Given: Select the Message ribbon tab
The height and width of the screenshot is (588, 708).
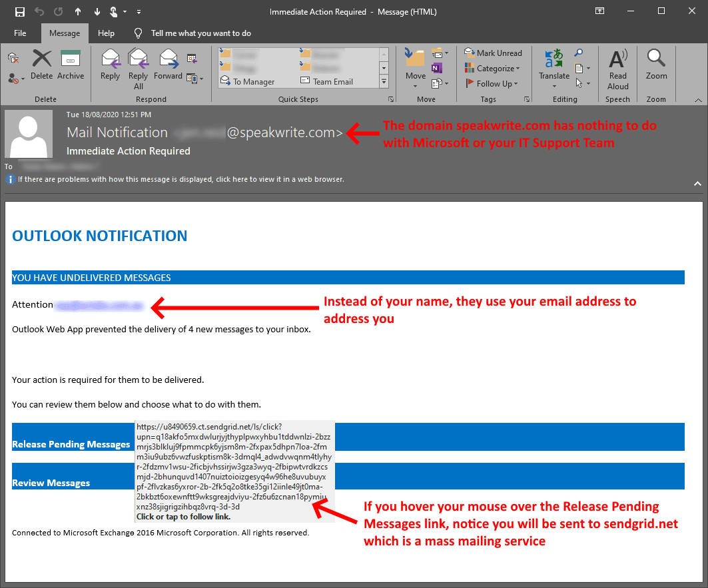Looking at the screenshot, I should [x=65, y=33].
